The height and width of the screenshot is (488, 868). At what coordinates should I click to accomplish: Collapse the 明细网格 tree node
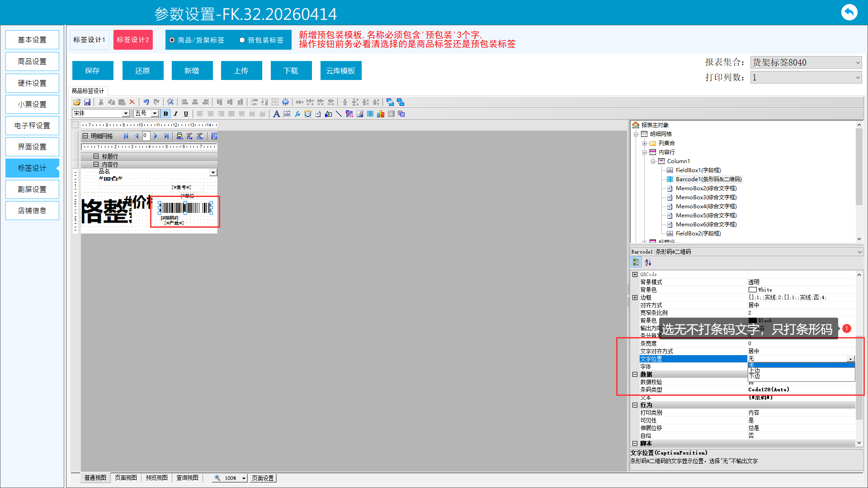tap(636, 134)
